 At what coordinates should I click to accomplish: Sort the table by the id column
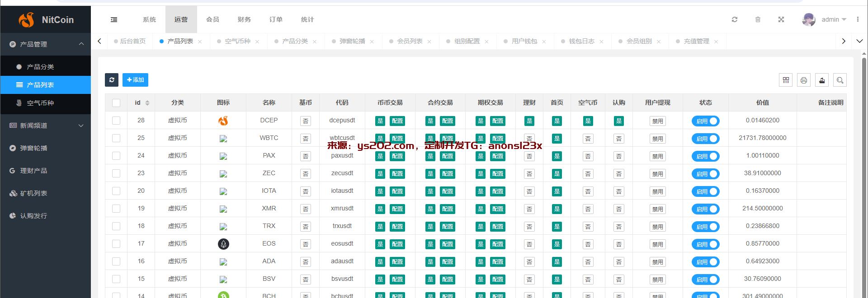point(147,103)
